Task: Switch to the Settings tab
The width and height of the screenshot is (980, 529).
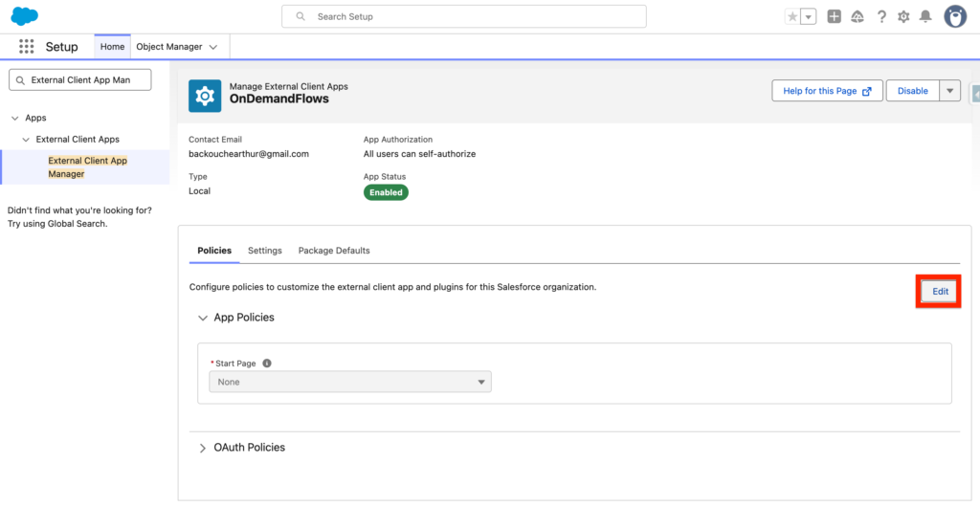Action: point(265,251)
